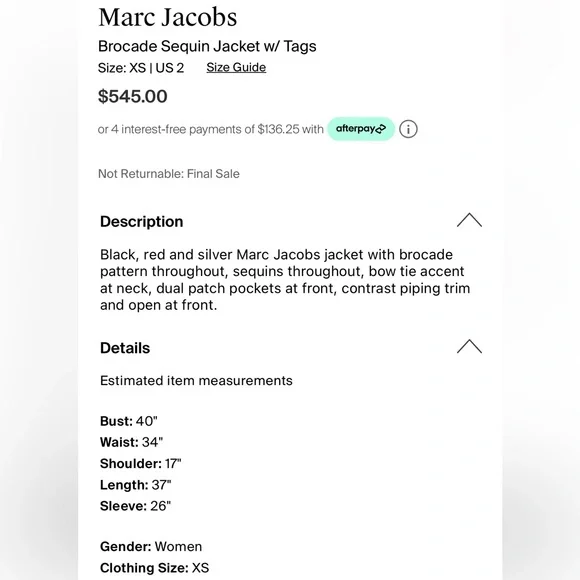Click the Marc Jacobs brand title
Screen dimensions: 580x580
click(x=168, y=17)
